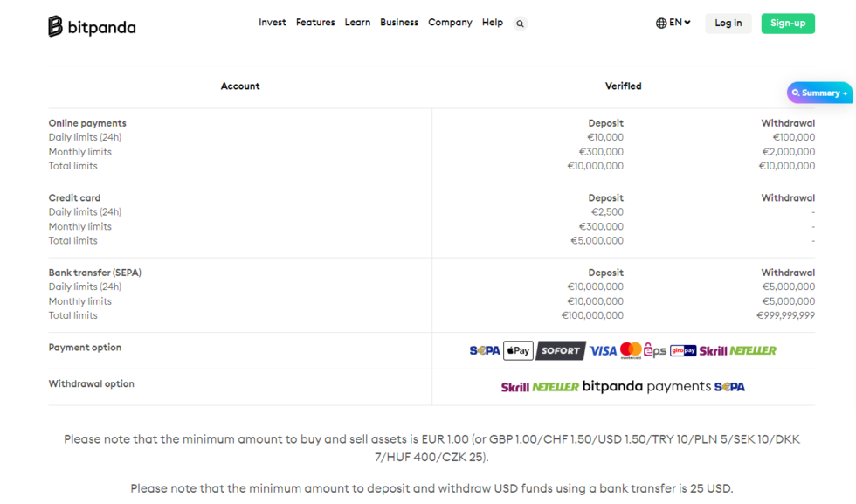Click Skrill logo in Withdrawal option row

click(x=514, y=387)
